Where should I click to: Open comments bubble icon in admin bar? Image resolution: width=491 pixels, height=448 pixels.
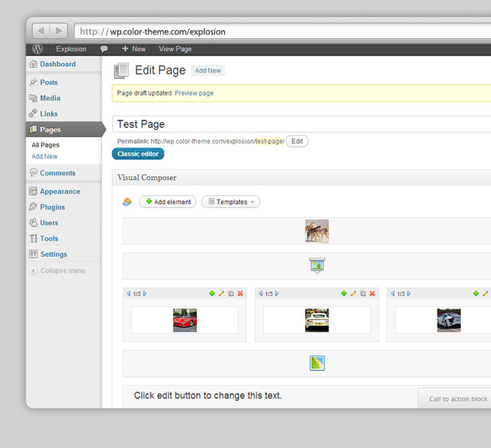click(104, 49)
